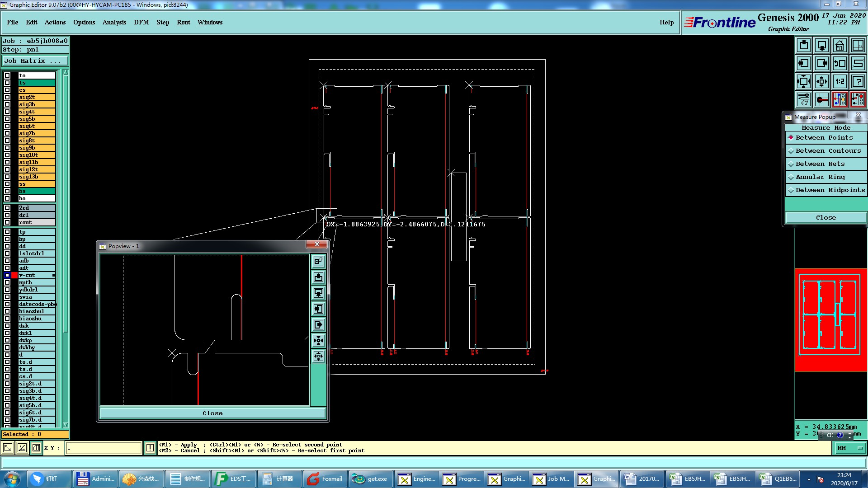This screenshot has height=488, width=868.
Task: Click the pan right arrow icon
Action: click(822, 64)
